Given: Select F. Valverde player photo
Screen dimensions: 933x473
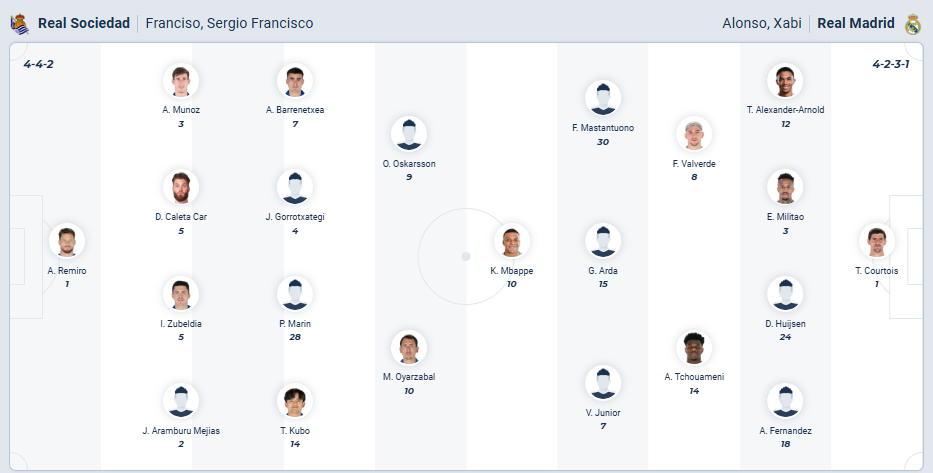Looking at the screenshot, I should (694, 134).
